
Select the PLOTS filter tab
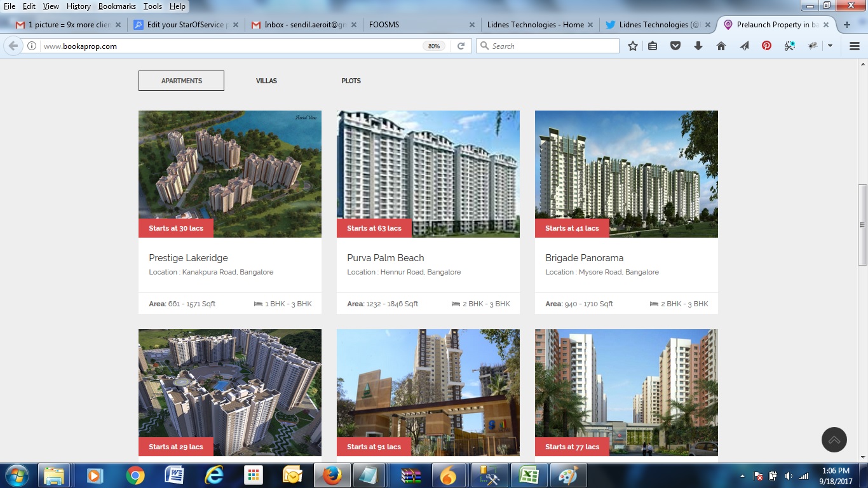tap(351, 81)
